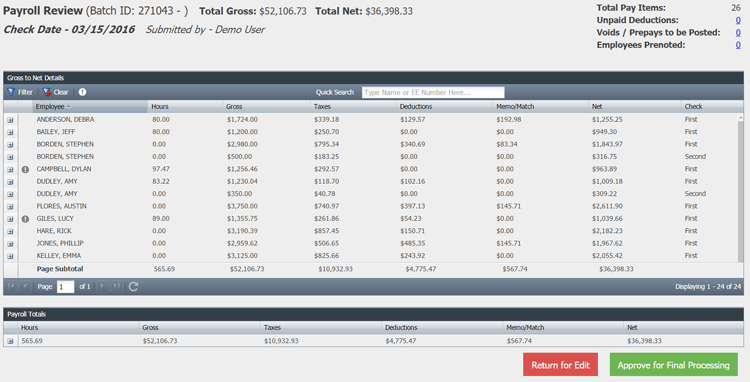Expand the CAMPBELL, DYLAN row

point(10,170)
